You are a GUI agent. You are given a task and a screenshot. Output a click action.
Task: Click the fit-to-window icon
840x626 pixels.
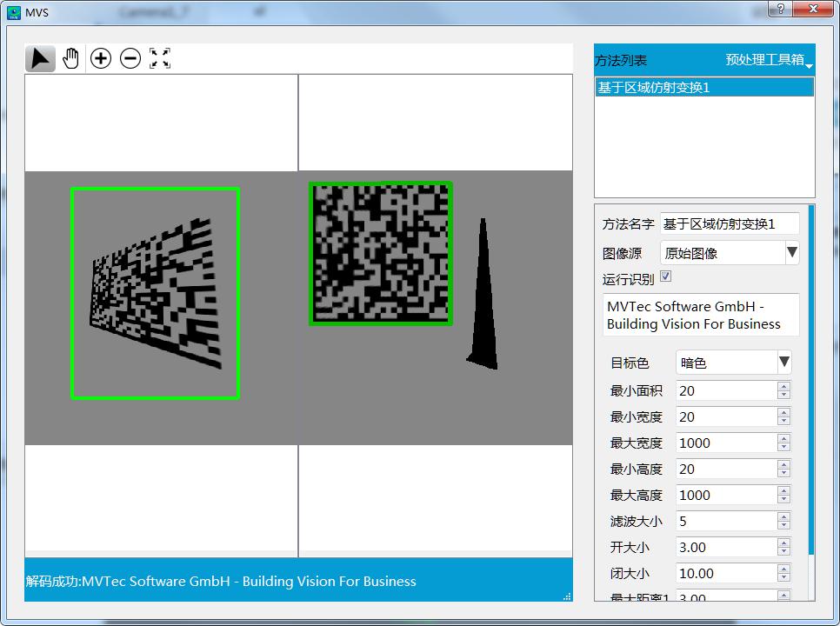160,58
